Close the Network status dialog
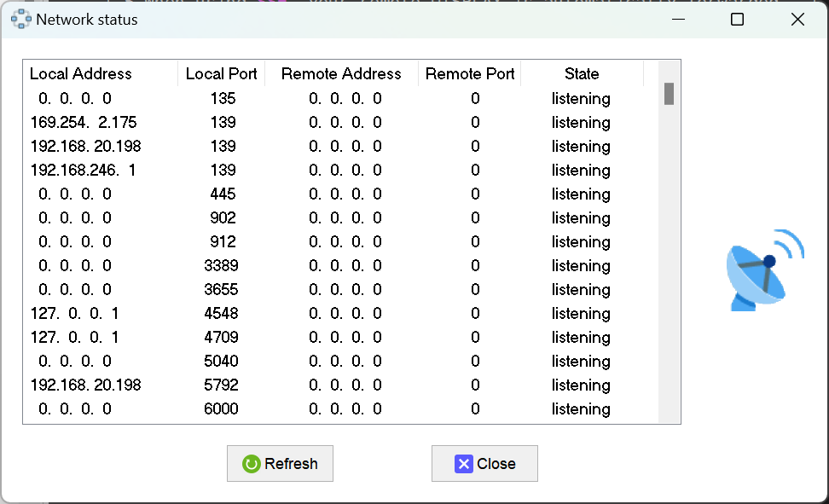Viewport: 829px width, 504px height. pyautogui.click(x=484, y=463)
